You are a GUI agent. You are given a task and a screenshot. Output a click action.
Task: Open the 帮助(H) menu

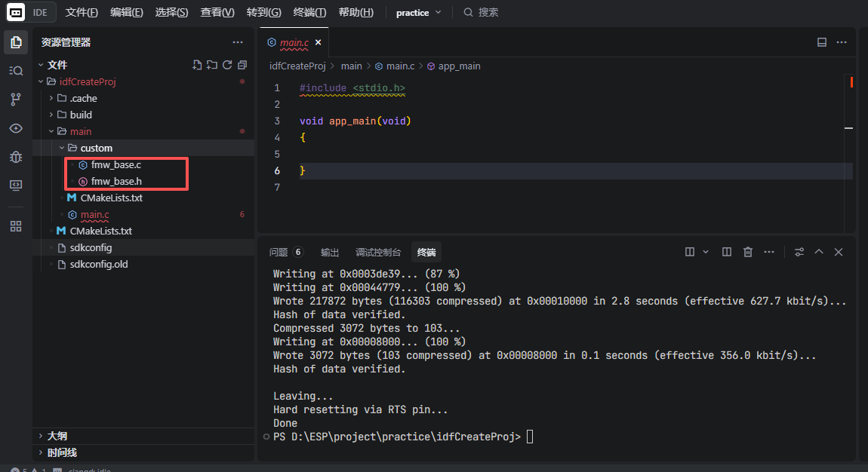356,12
